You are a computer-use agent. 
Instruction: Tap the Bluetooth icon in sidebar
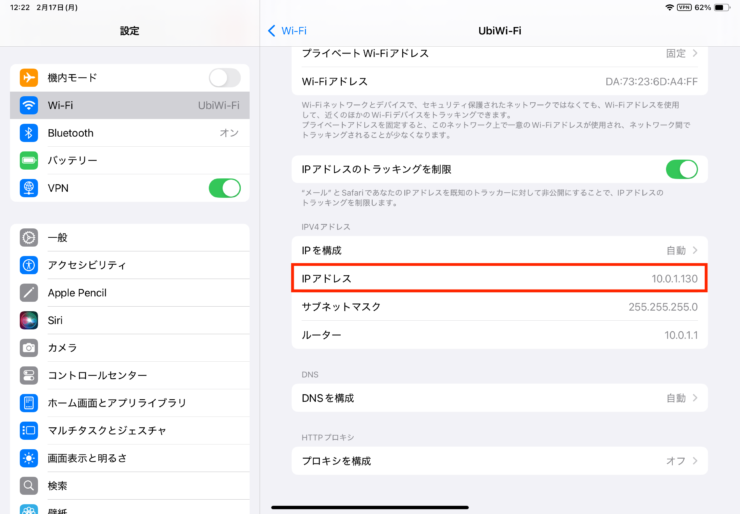[29, 133]
